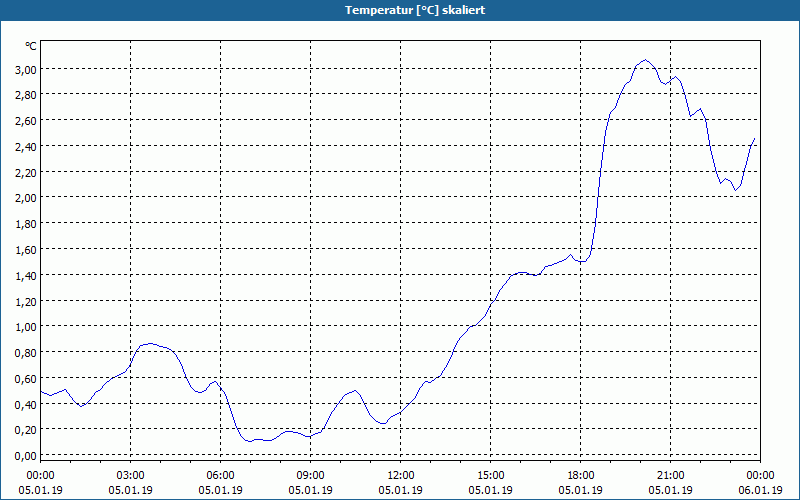This screenshot has width=800, height=500.
Task: Click the 1,00 y-axis label
Action: point(26,327)
